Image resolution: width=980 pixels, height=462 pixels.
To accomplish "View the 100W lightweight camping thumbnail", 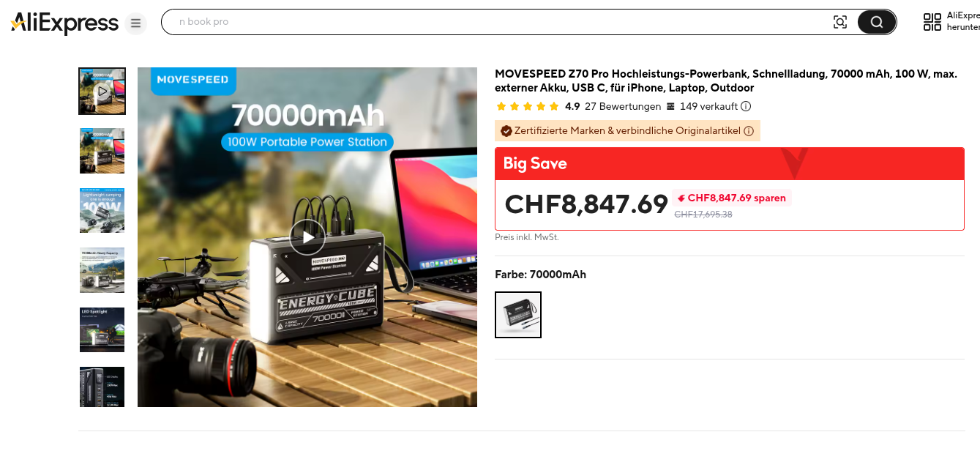I will tap(102, 211).
